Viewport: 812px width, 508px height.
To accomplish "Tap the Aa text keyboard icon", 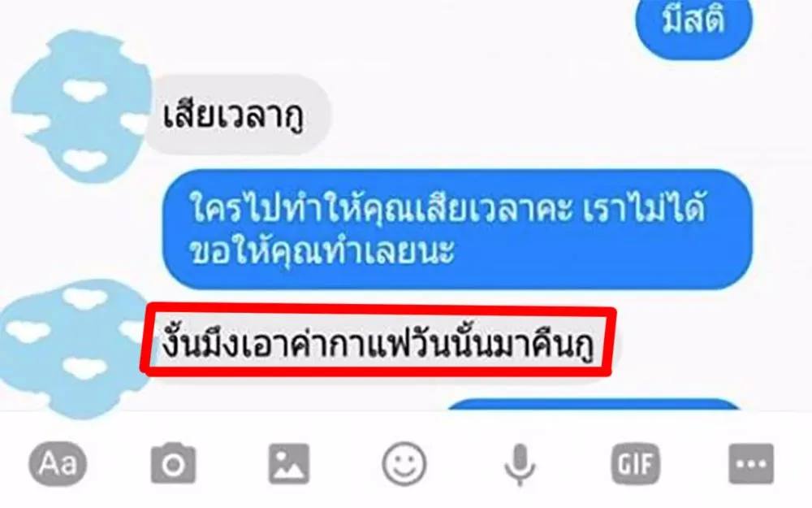I will pyautogui.click(x=58, y=463).
